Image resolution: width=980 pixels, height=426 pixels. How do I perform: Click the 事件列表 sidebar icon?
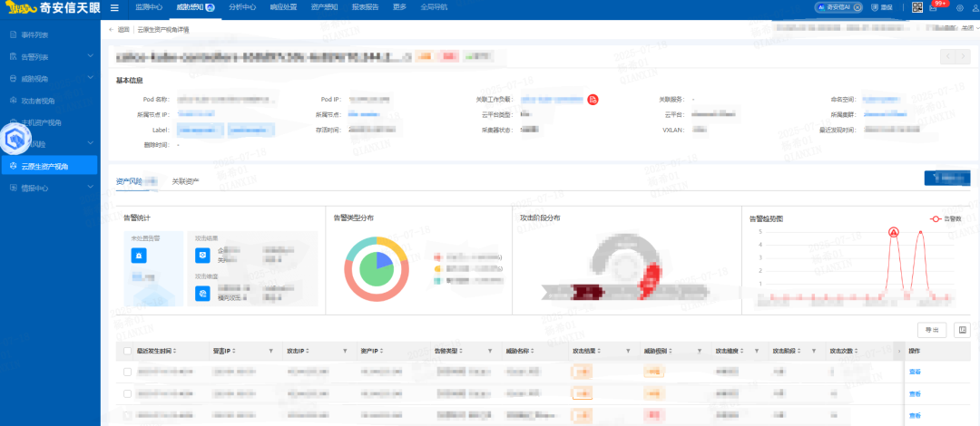pos(13,35)
